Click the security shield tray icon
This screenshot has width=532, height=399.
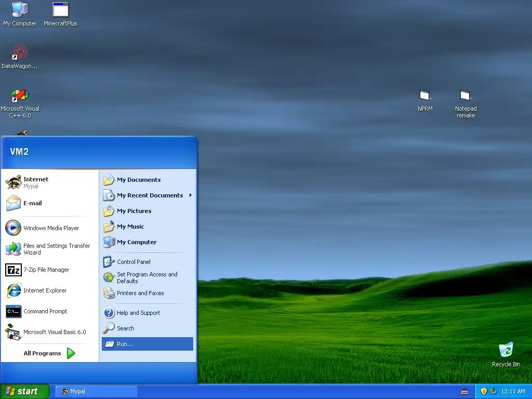(x=484, y=391)
